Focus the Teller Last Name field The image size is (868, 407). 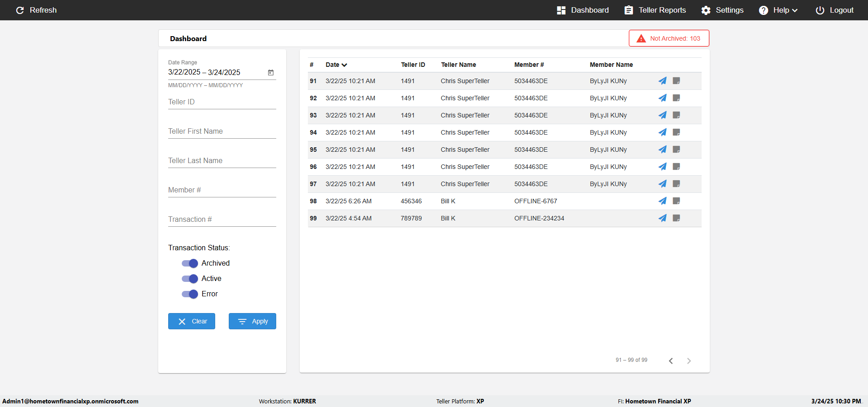(x=222, y=161)
